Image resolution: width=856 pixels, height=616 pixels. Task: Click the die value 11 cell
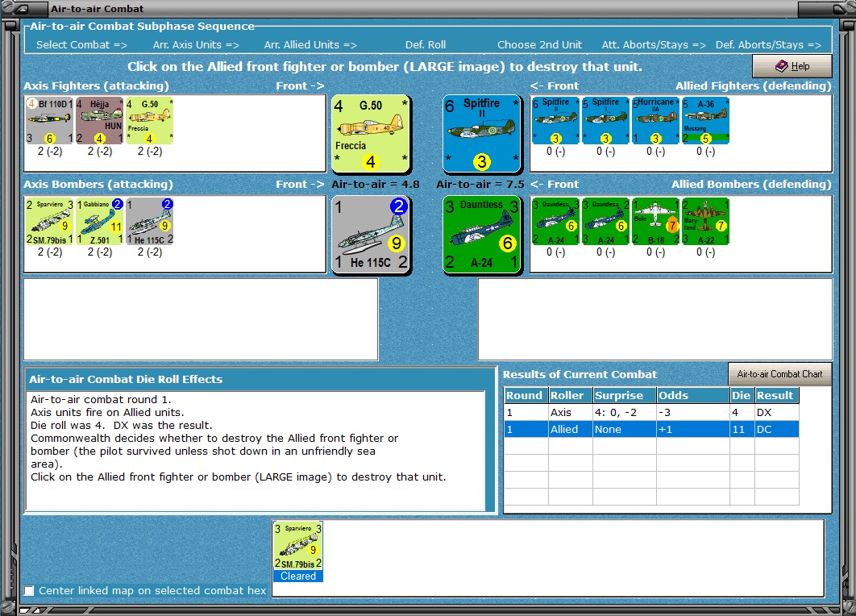pos(742,429)
